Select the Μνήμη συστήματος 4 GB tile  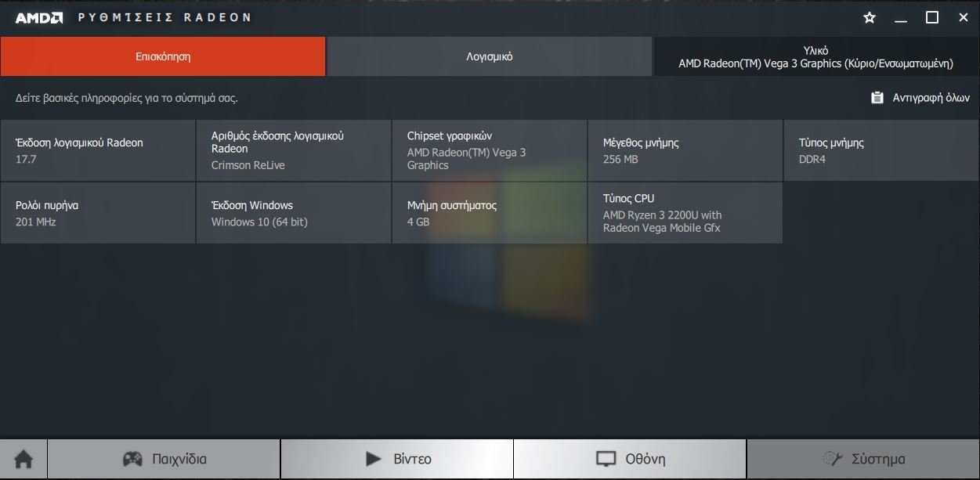490,213
